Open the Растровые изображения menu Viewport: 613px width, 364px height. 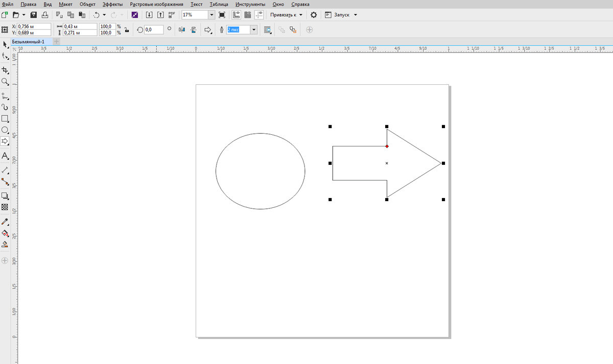click(156, 4)
